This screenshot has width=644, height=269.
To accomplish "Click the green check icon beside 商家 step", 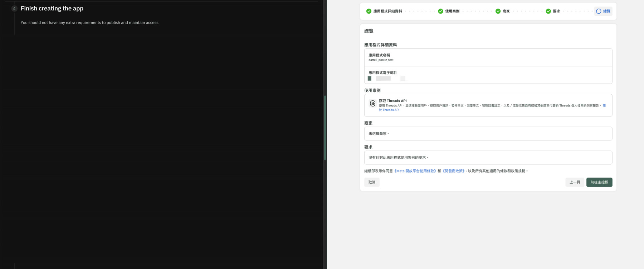I will tap(498, 11).
